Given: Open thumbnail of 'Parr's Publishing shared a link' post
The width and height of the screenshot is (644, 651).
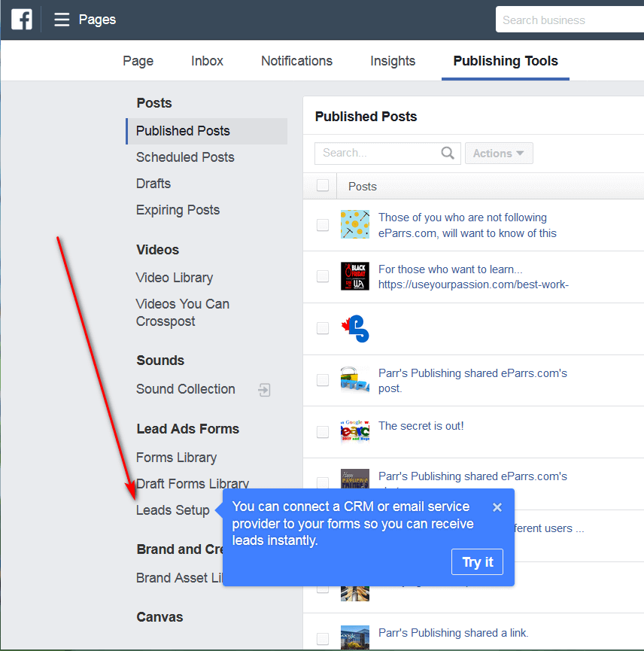Looking at the screenshot, I should click(x=355, y=637).
